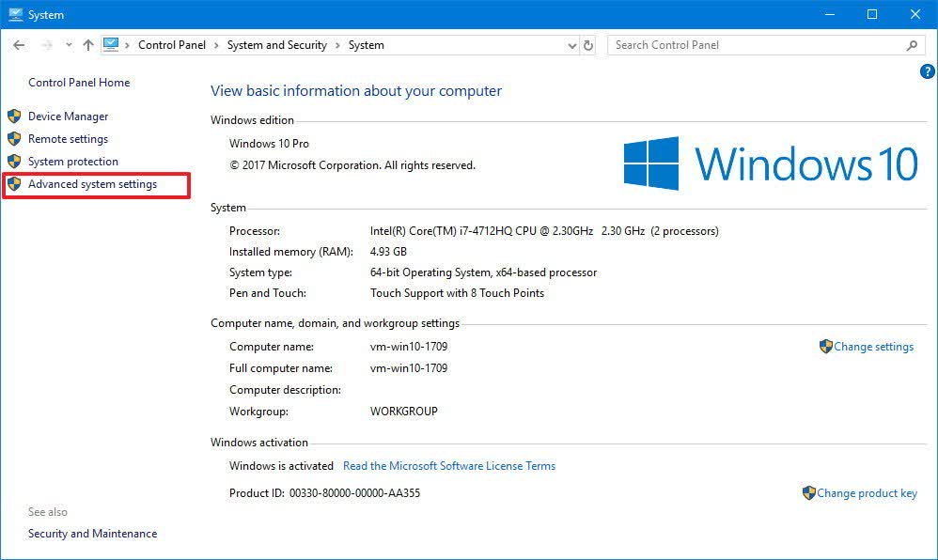Click the shield icon beside Change settings
The image size is (938, 560).
[826, 347]
